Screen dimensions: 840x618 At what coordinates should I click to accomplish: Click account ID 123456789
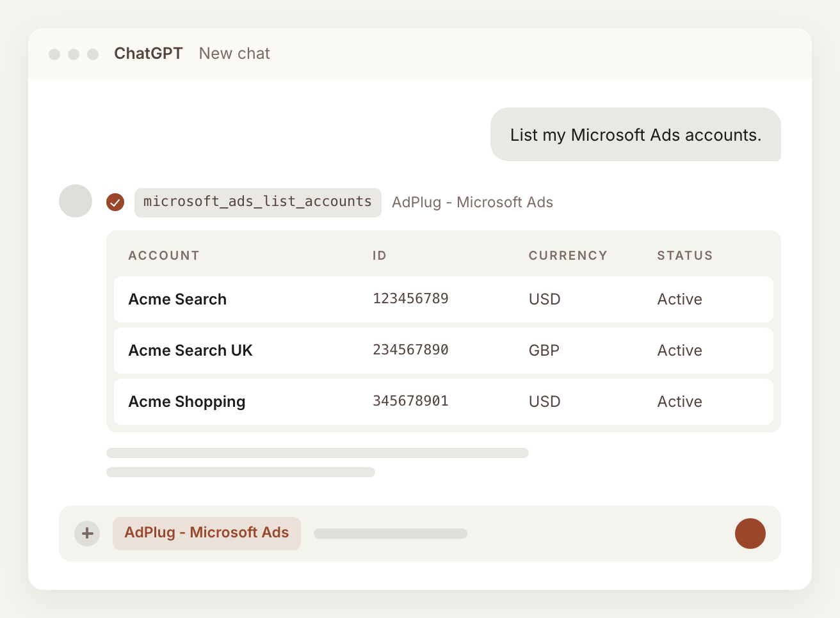(x=410, y=299)
